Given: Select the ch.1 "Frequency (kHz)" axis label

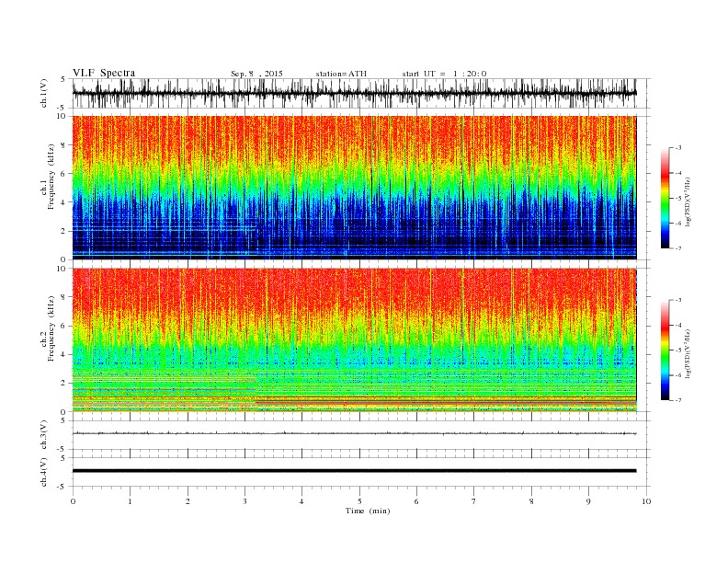Looking at the screenshot, I should (51, 177).
